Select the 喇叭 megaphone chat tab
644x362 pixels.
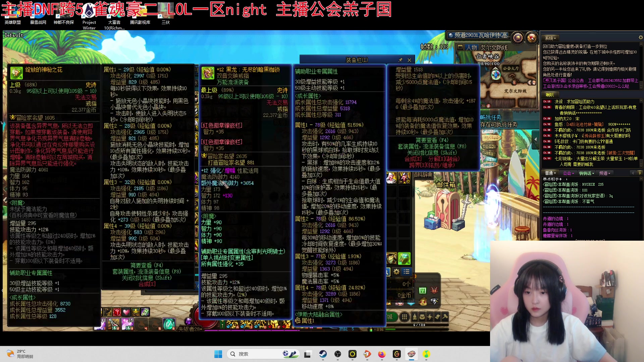pyautogui.click(x=550, y=95)
